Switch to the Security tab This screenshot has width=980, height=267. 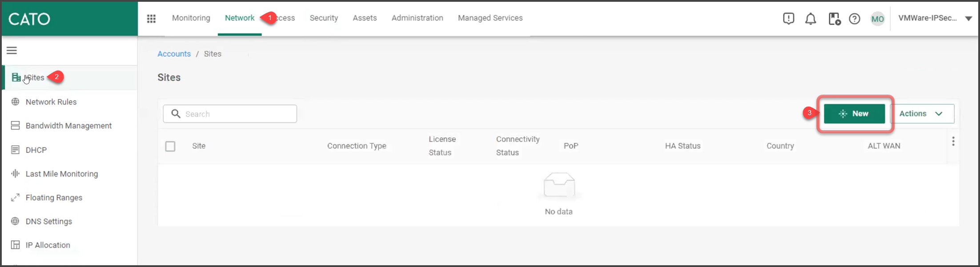(324, 18)
